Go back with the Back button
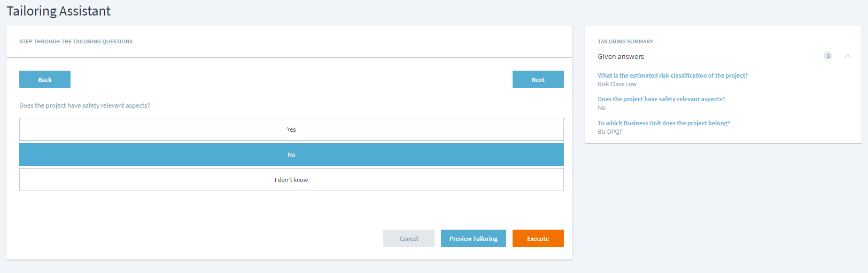 pyautogui.click(x=45, y=79)
